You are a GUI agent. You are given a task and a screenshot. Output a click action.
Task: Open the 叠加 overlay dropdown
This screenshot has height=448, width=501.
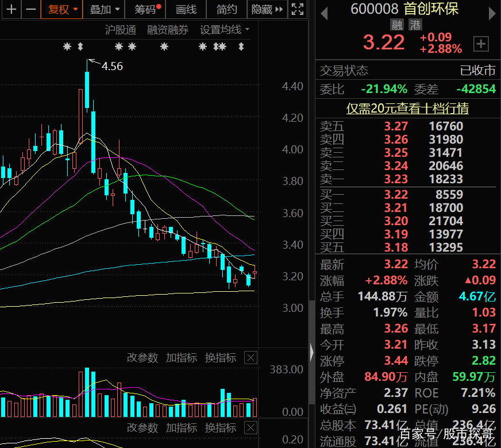click(105, 9)
